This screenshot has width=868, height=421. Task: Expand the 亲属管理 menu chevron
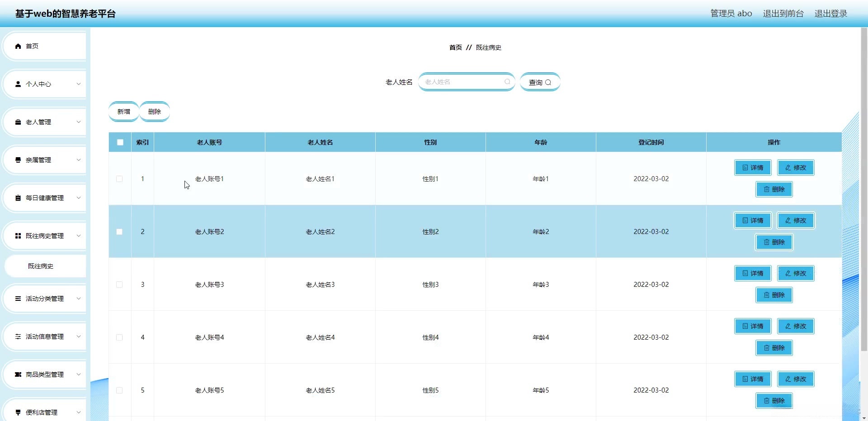coord(78,160)
